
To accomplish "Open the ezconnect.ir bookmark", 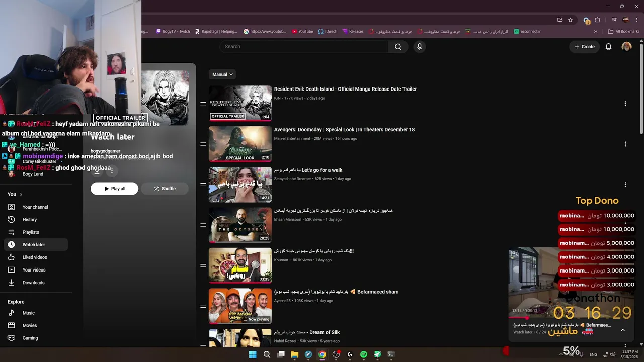I will (527, 31).
